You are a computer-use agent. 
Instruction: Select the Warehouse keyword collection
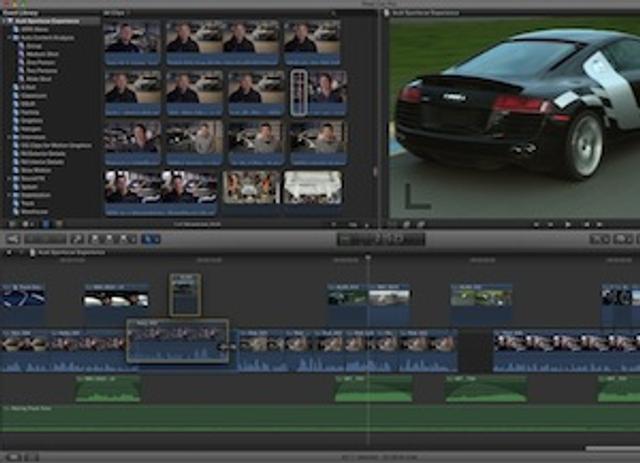[34, 212]
